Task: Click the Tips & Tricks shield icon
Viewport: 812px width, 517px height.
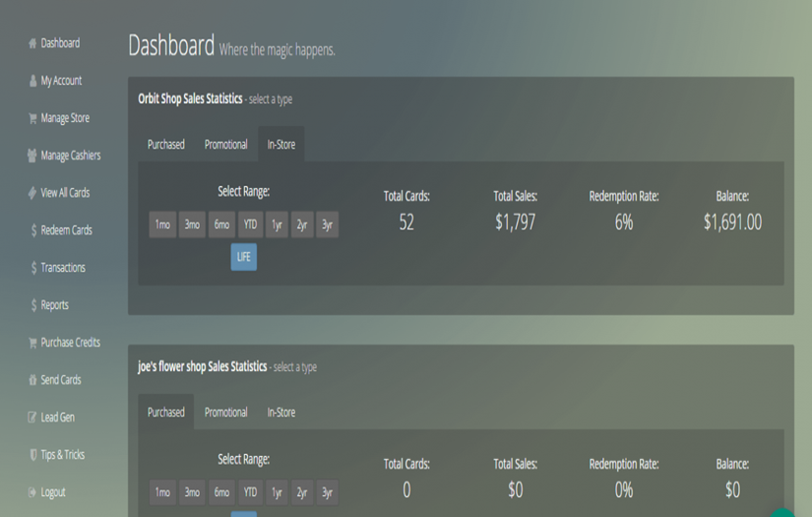Action: (x=33, y=454)
